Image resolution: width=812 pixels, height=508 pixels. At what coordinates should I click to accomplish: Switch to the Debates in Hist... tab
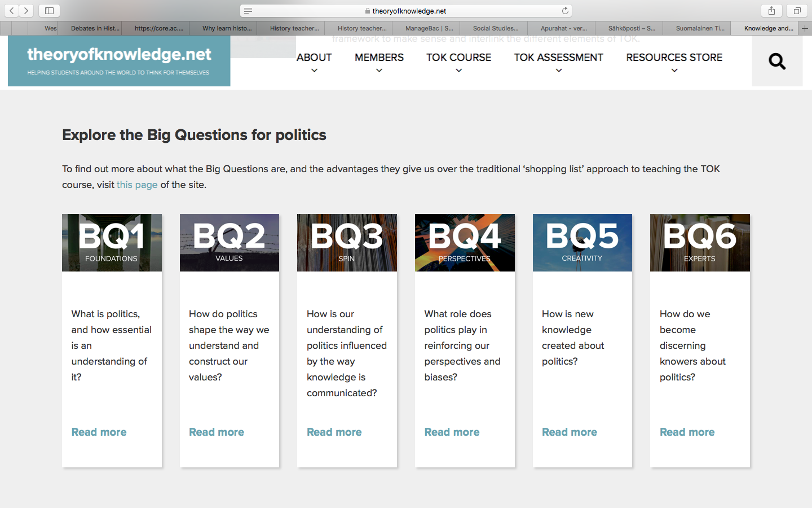coord(95,28)
